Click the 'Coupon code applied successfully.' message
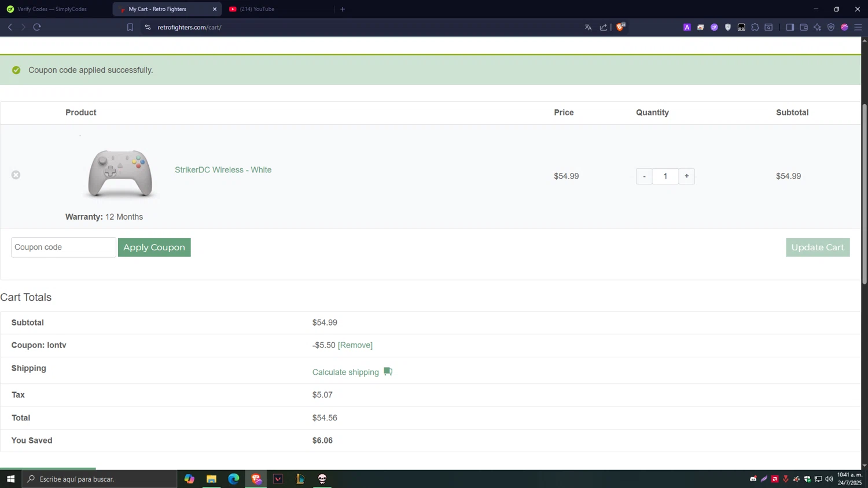 pos(91,70)
